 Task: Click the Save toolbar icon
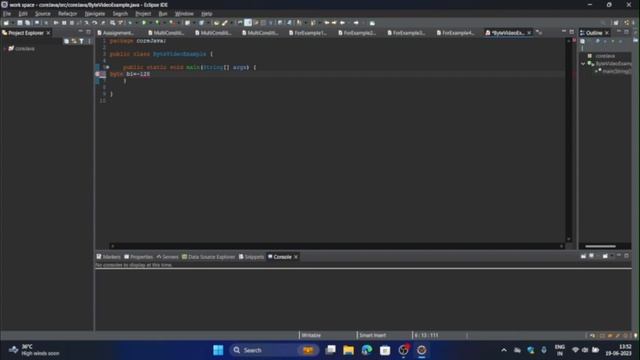point(20,23)
